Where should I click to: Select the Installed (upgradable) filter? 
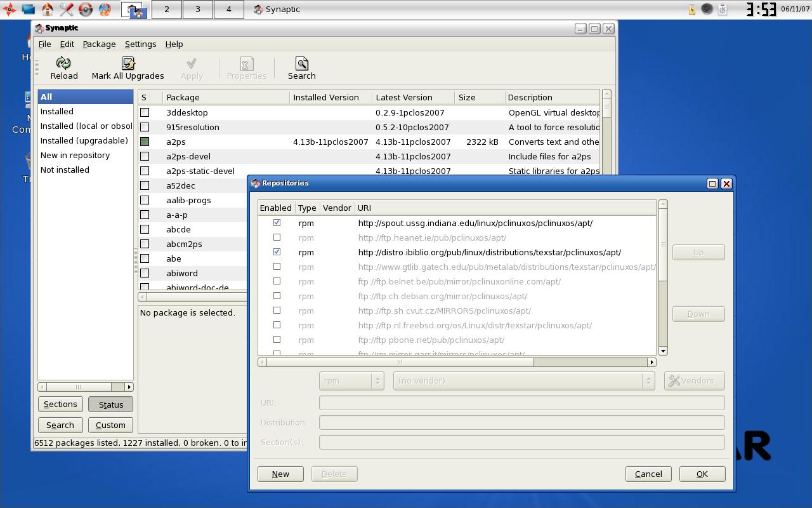(x=84, y=140)
